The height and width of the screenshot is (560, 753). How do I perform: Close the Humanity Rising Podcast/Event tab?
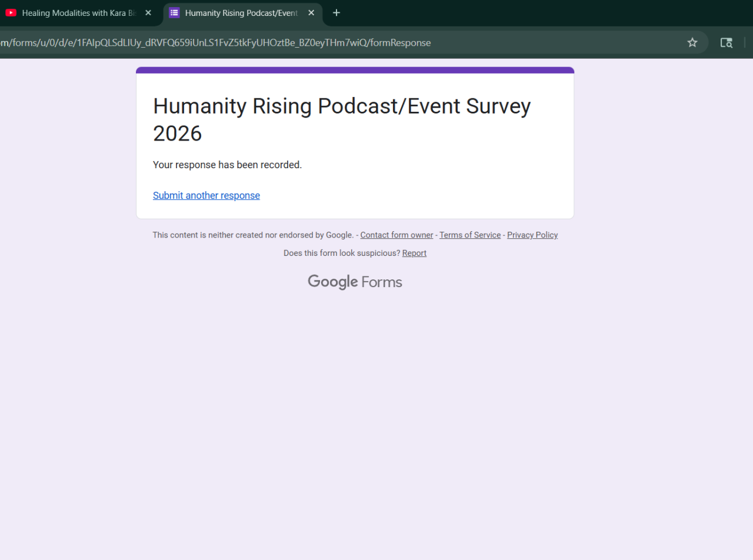point(311,13)
